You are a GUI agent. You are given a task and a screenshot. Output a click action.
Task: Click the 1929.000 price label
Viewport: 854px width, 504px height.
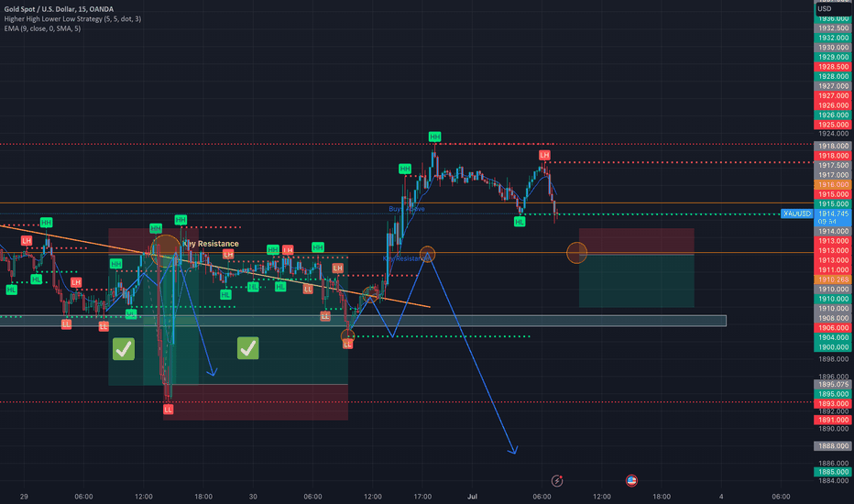[833, 57]
